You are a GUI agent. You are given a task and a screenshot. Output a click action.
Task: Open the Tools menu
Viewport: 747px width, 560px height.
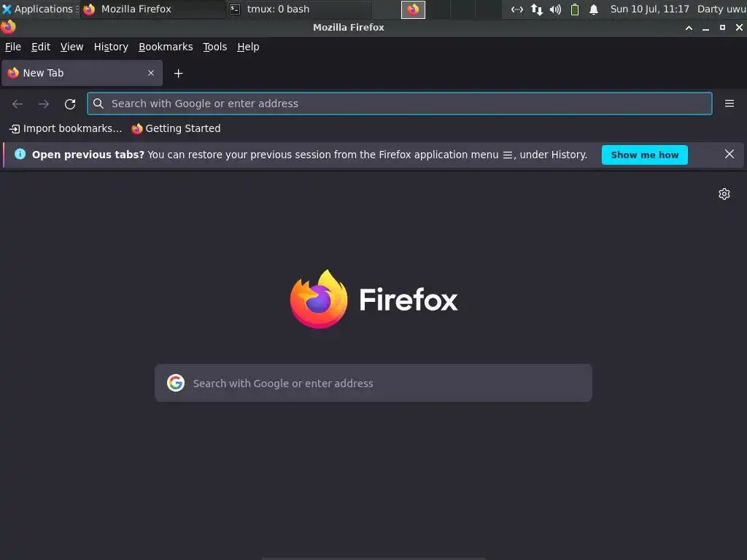tap(215, 47)
